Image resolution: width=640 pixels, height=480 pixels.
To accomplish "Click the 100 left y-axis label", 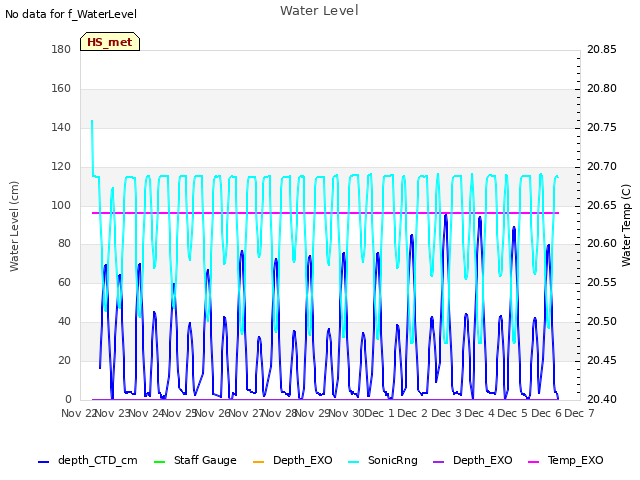I will click(61, 205).
